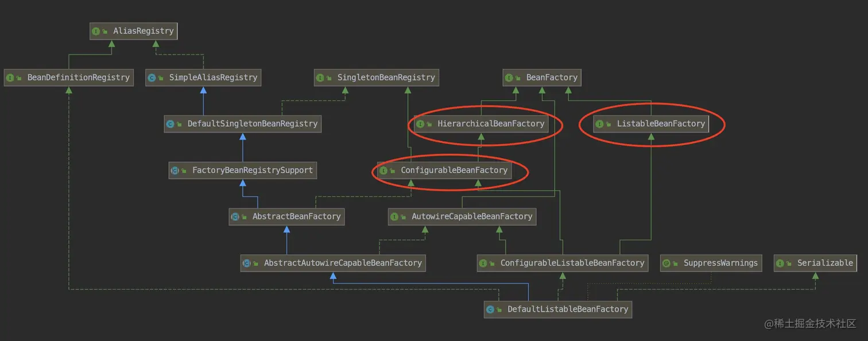Select the DefaultListableBeanFactory node
Viewport: 868px width, 341px height.
click(x=558, y=309)
